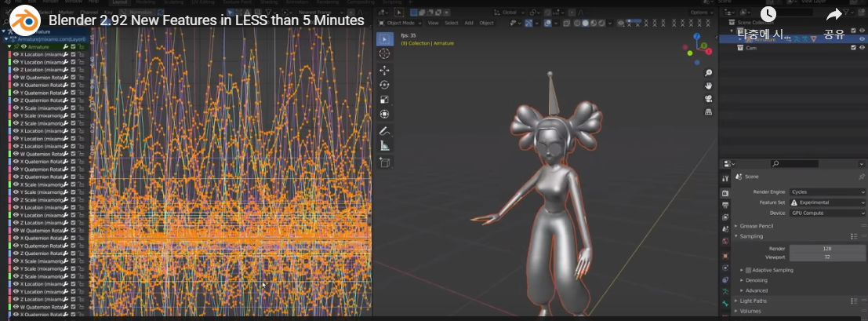The height and width of the screenshot is (321, 868).
Task: Open the Select menu in 3D viewport
Action: point(452,23)
